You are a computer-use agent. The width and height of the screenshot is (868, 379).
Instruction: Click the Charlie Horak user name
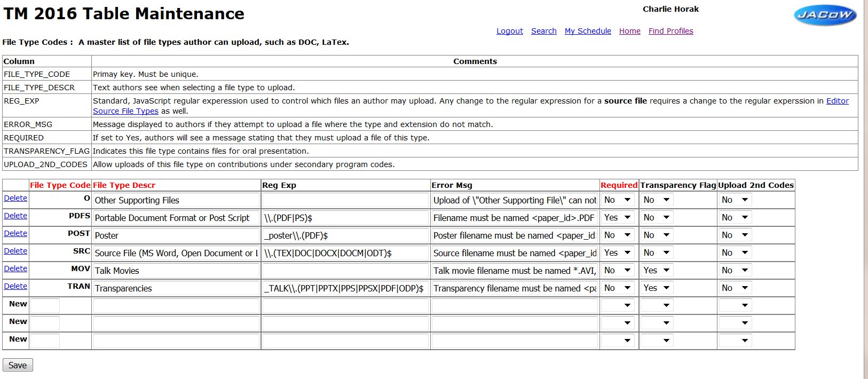pyautogui.click(x=670, y=9)
